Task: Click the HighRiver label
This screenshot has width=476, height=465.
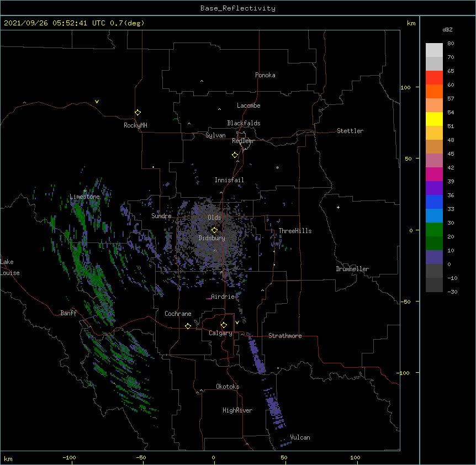Action: [237, 410]
